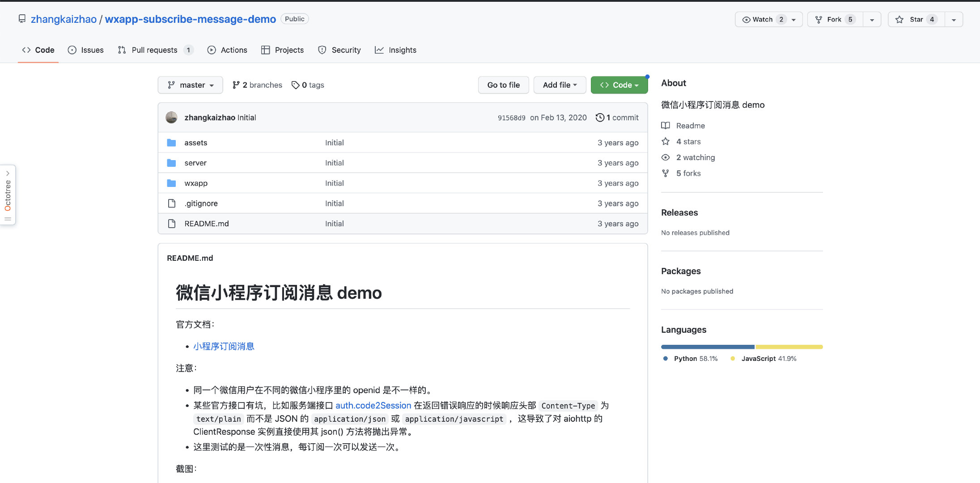Click the fork icon beside 5 forks
Screen dimensions: 980x483
(x=666, y=173)
